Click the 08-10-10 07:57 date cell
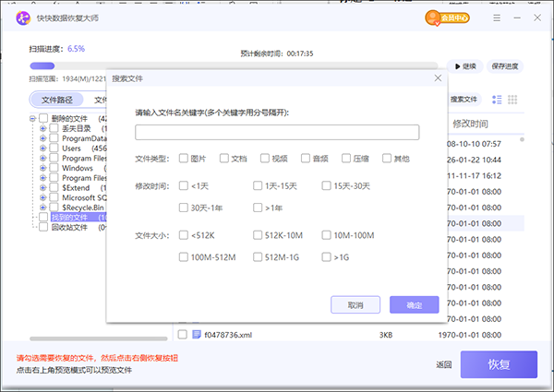Screen dimensions: 554x392 pos(474,144)
